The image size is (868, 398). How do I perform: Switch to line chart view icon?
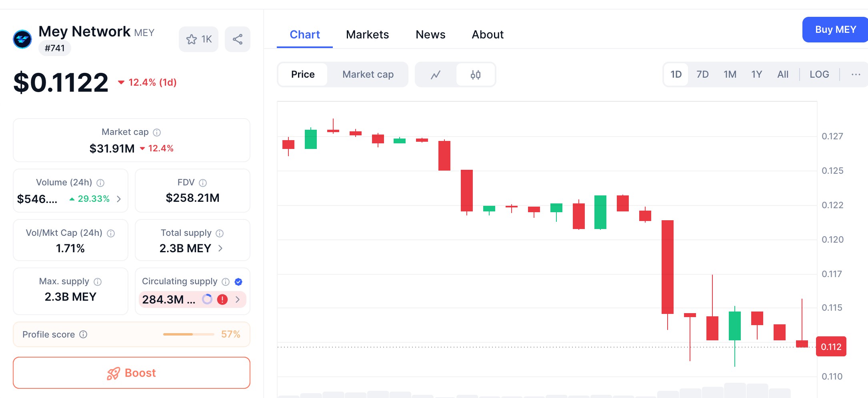point(436,74)
